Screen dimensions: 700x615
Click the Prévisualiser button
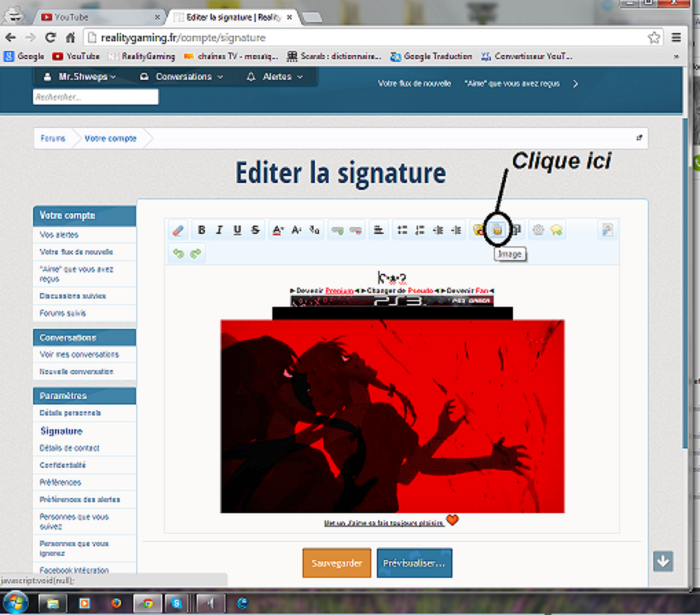[414, 563]
